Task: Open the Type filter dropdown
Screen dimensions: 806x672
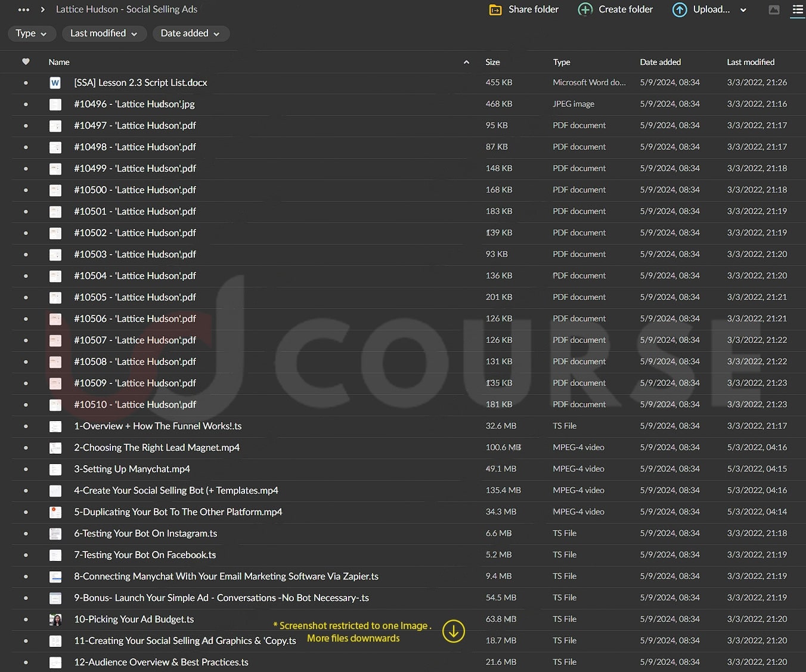Action: point(32,33)
